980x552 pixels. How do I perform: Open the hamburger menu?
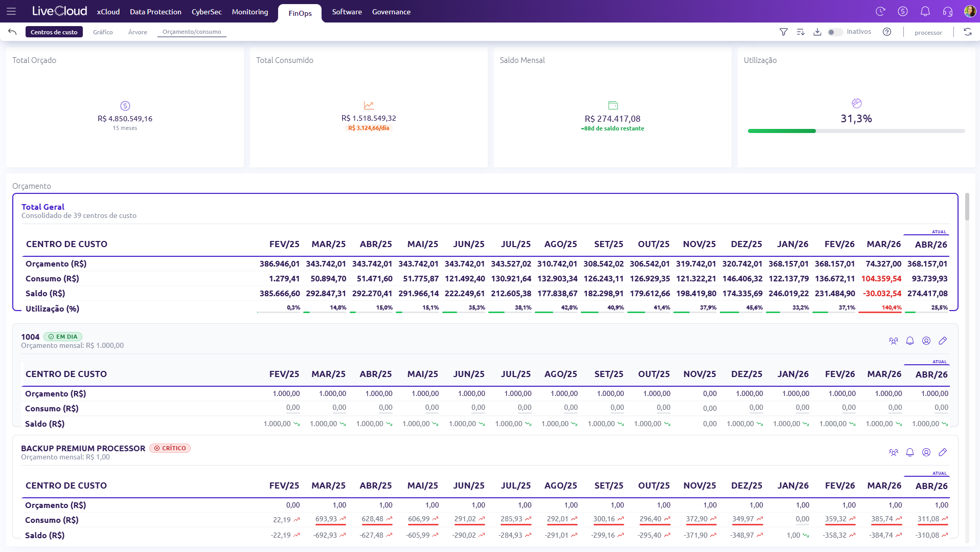click(11, 11)
